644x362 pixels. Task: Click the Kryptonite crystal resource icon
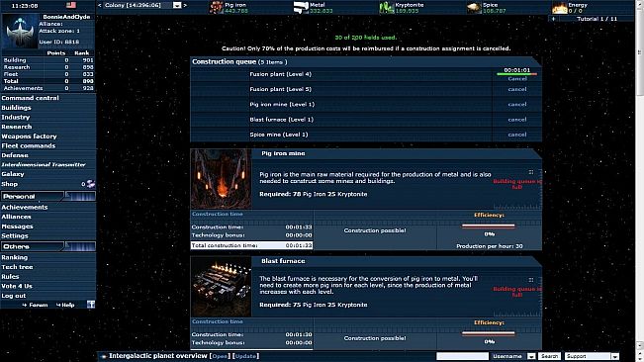tap(386, 7)
